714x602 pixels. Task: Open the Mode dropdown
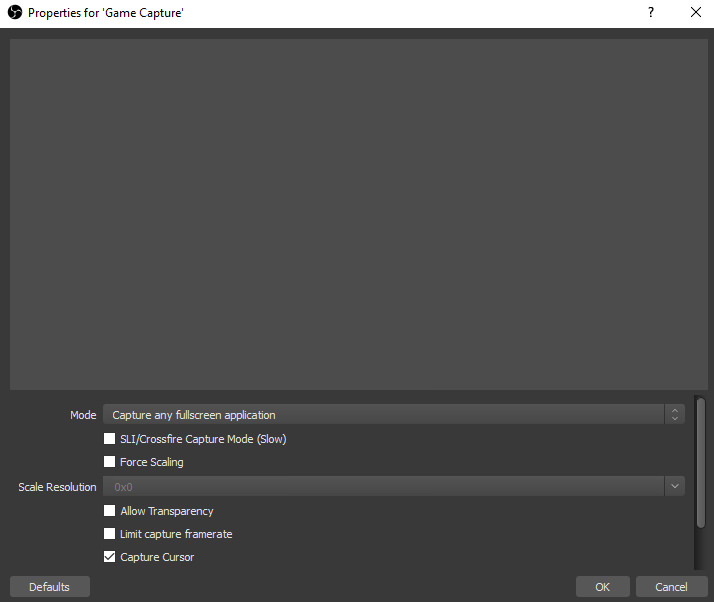(x=393, y=414)
